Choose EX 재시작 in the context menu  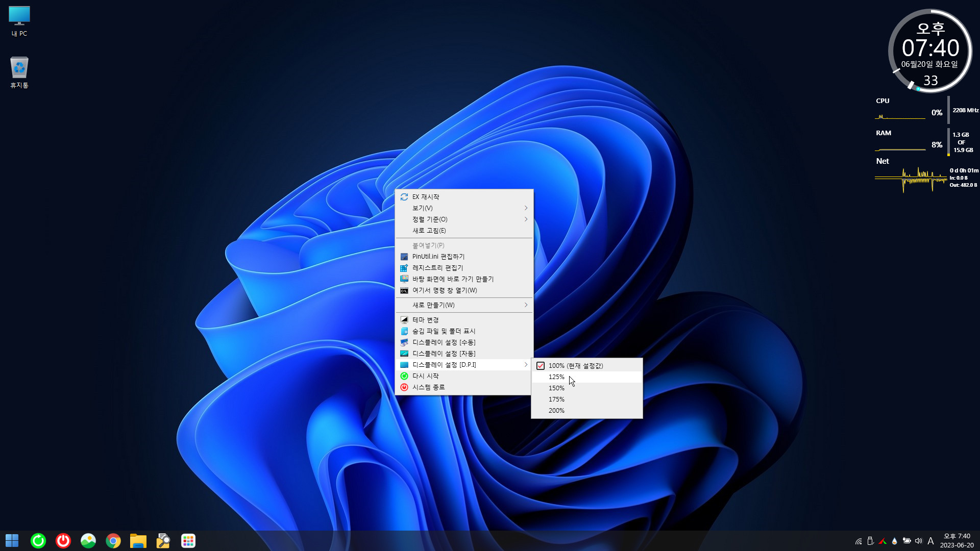pyautogui.click(x=464, y=197)
